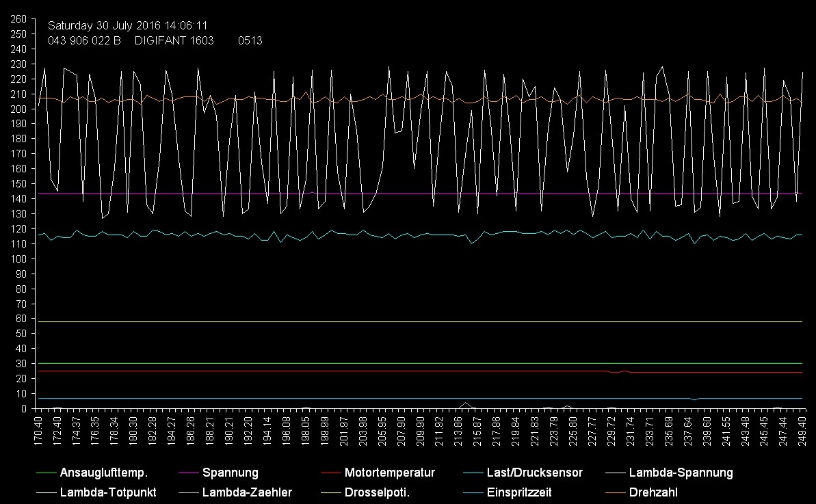Screen dimensions: 816x504
Task: Click the magenta Spannung legend line swatch
Action: click(187, 473)
